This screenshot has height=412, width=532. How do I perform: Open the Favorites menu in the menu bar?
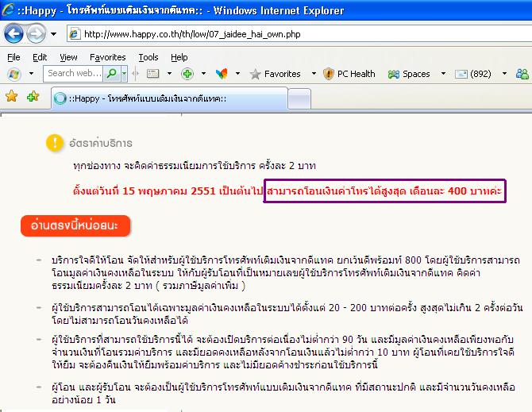[107, 57]
